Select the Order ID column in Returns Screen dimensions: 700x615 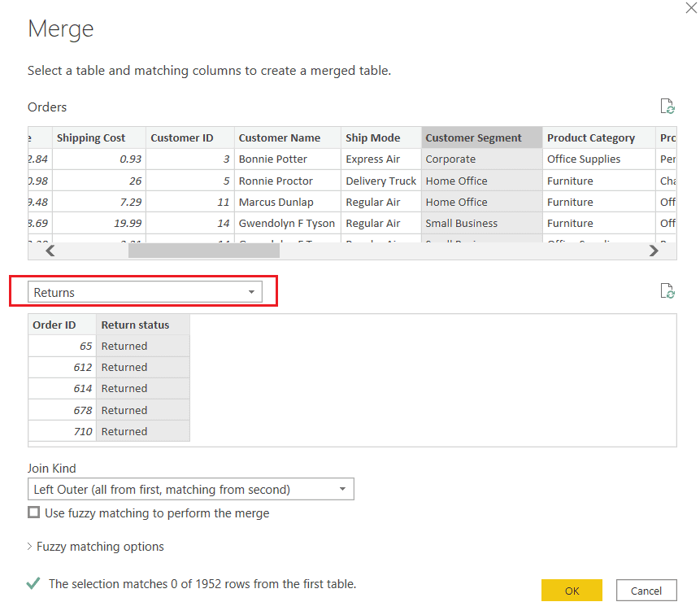click(x=60, y=325)
